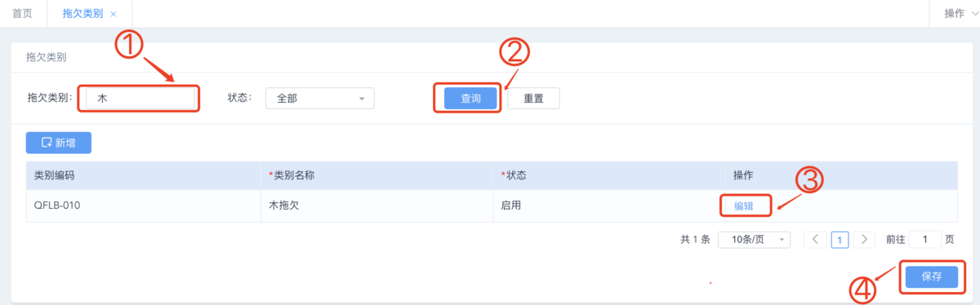Go to next page with right chevron
Viewport: 980px width, 305px height.
tap(864, 240)
